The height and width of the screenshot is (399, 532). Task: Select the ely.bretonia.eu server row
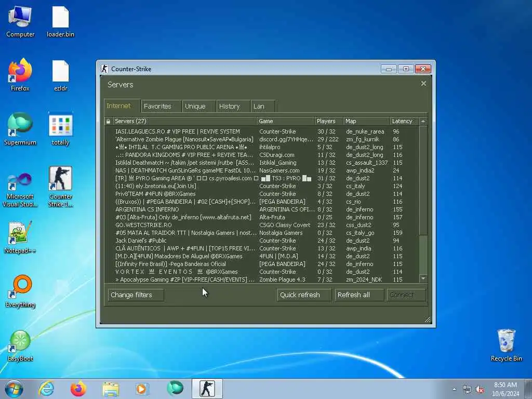point(262,186)
